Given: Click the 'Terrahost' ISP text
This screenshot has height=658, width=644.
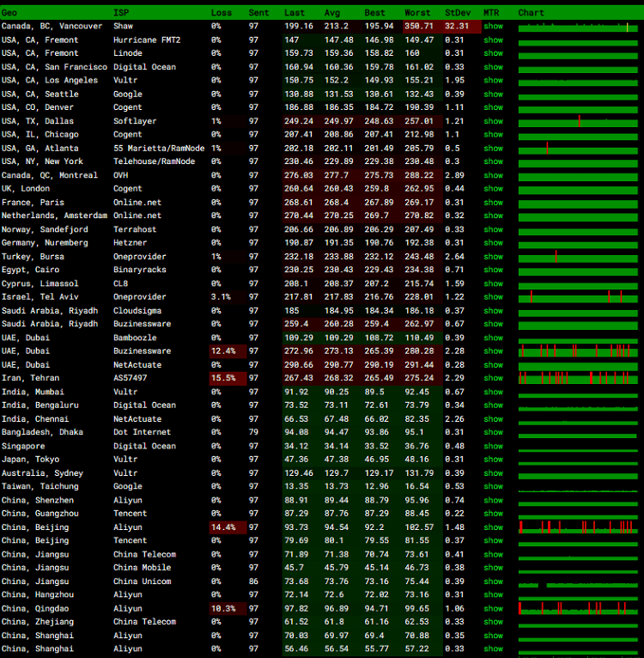Looking at the screenshot, I should pyautogui.click(x=135, y=229).
